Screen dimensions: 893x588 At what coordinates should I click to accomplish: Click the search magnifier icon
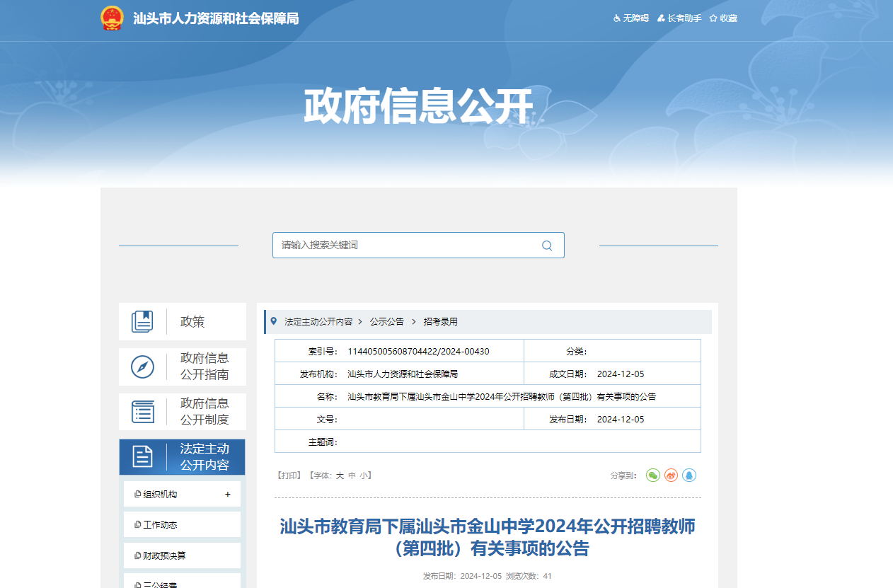(547, 246)
